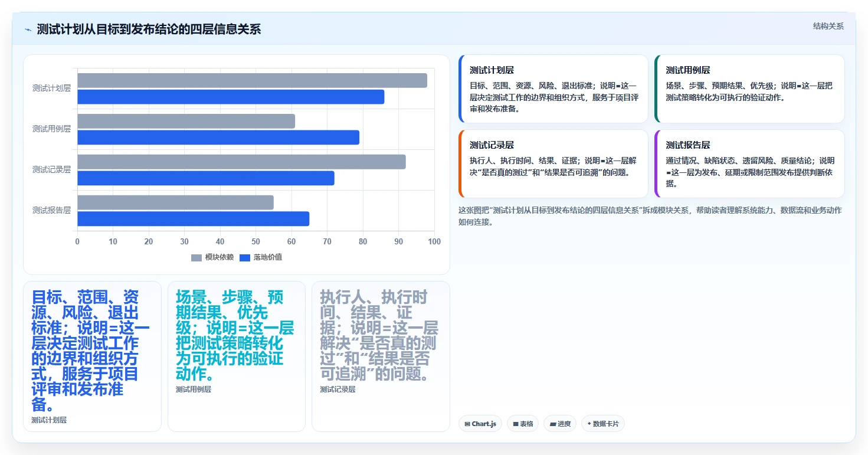Click the blue 落地价值 bar for 测试用例层
Screen dimensions: 868x455
click(x=218, y=138)
